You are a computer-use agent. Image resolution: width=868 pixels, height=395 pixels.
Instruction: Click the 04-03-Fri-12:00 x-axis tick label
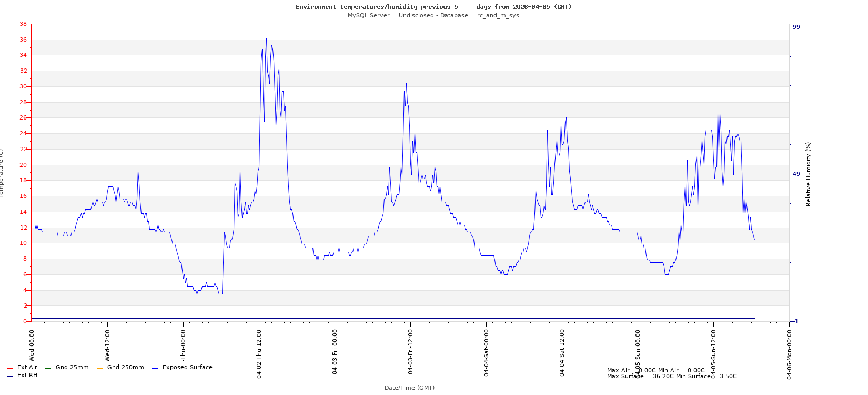(x=410, y=354)
